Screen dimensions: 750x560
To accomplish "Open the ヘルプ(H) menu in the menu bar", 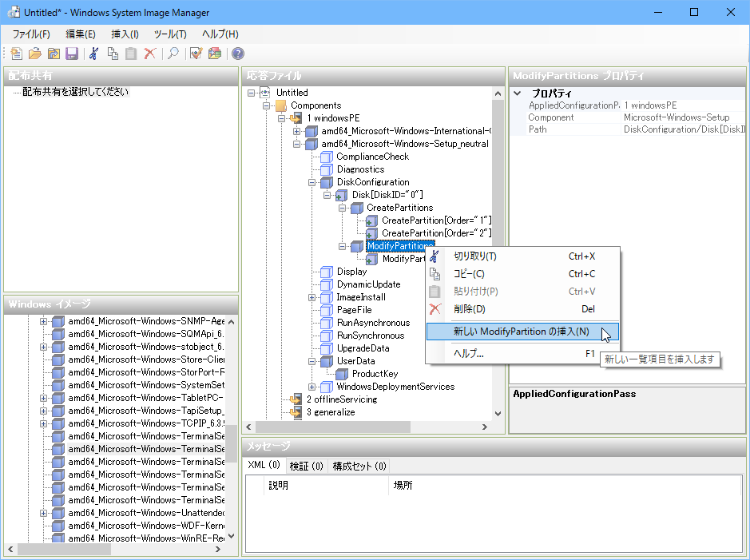I will tap(220, 34).
